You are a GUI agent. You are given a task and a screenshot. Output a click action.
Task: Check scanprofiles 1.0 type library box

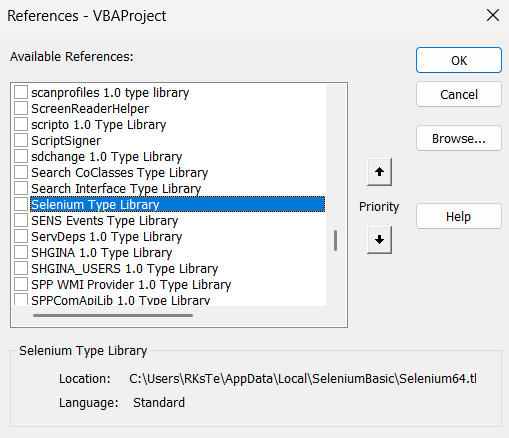tap(21, 92)
